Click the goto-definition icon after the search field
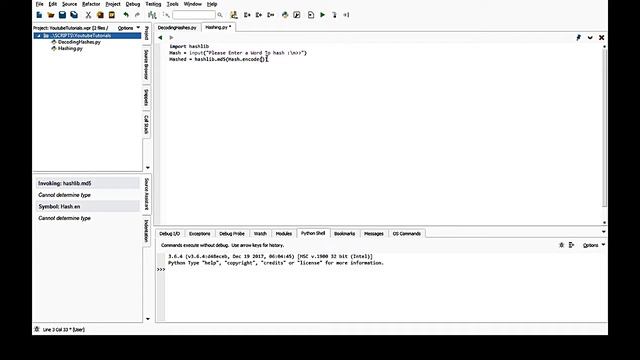The width and height of the screenshot is (640, 360). click(234, 15)
